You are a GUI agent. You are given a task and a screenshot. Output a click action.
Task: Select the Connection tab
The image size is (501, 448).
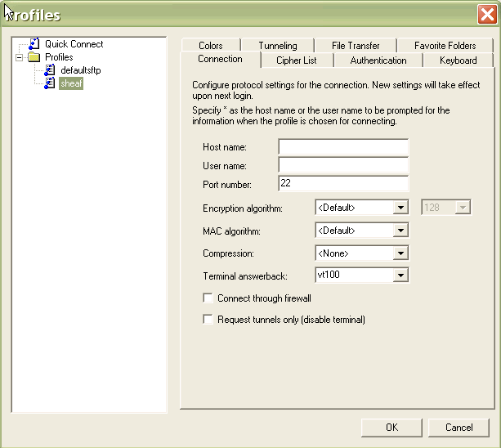pyautogui.click(x=220, y=59)
